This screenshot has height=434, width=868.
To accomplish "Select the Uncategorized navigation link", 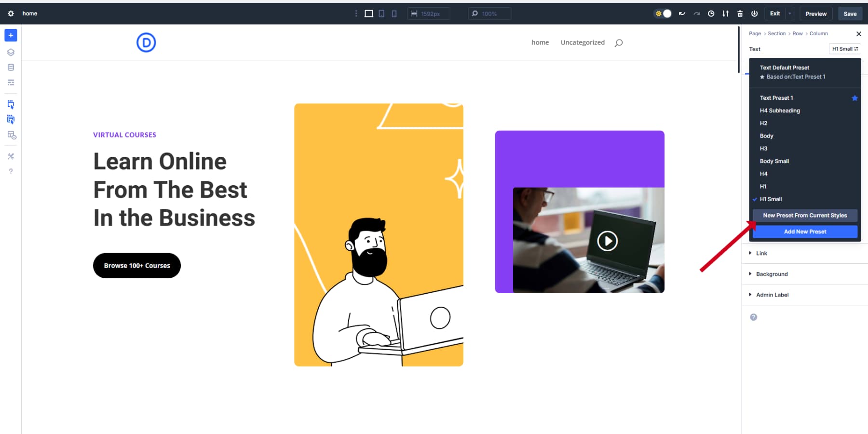I will pyautogui.click(x=582, y=42).
